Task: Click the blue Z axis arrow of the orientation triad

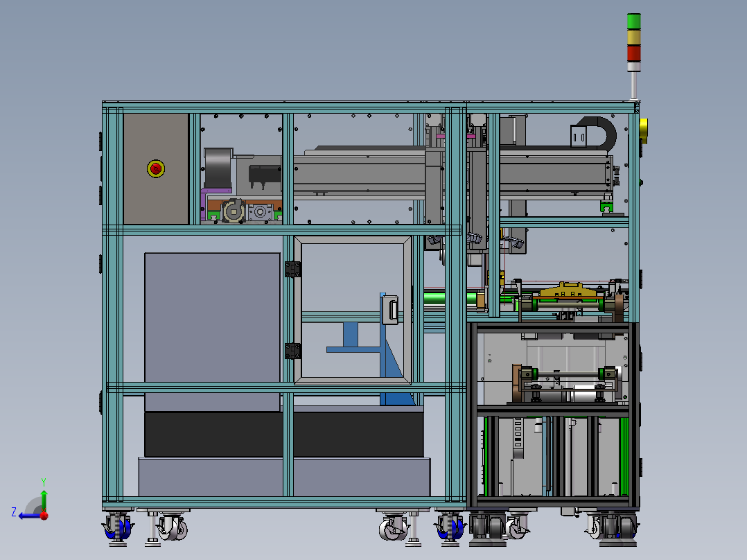Action: [x=30, y=516]
